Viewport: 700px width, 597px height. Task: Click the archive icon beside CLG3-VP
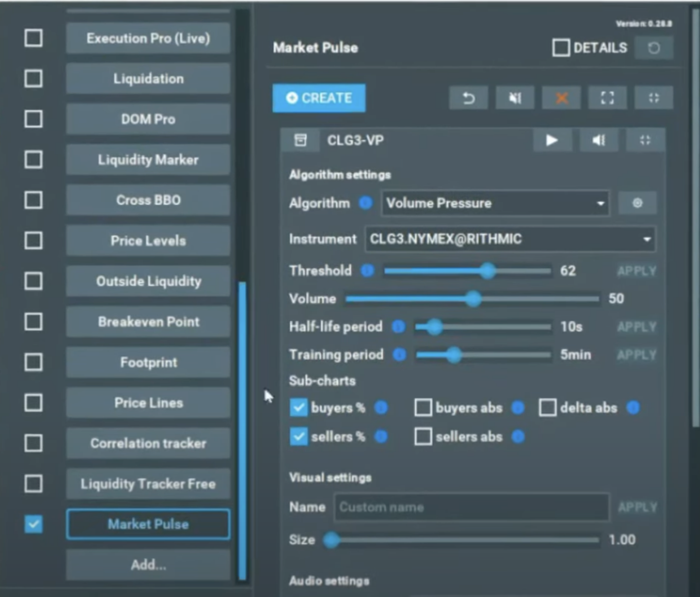point(300,140)
